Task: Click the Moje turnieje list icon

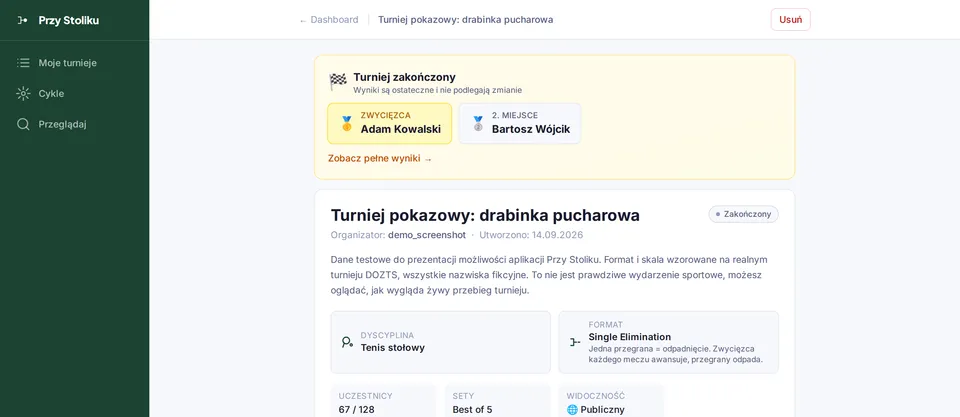Action: [x=23, y=62]
